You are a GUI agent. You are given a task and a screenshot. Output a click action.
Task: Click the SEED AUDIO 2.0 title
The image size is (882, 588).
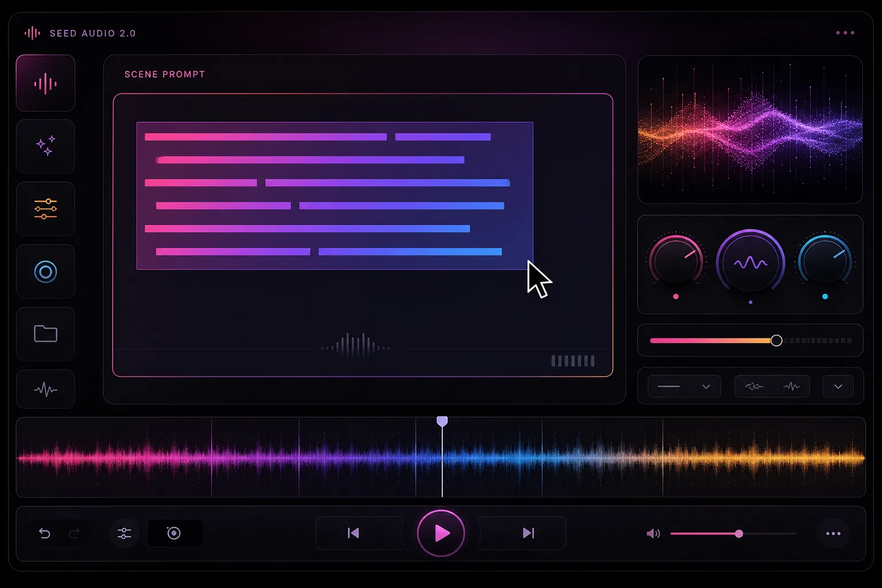point(93,33)
